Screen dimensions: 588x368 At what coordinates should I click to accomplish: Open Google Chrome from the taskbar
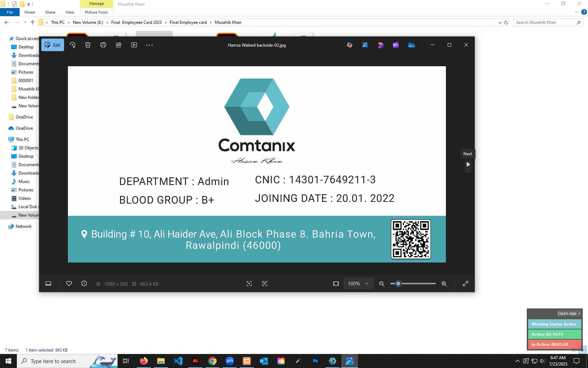(x=212, y=361)
